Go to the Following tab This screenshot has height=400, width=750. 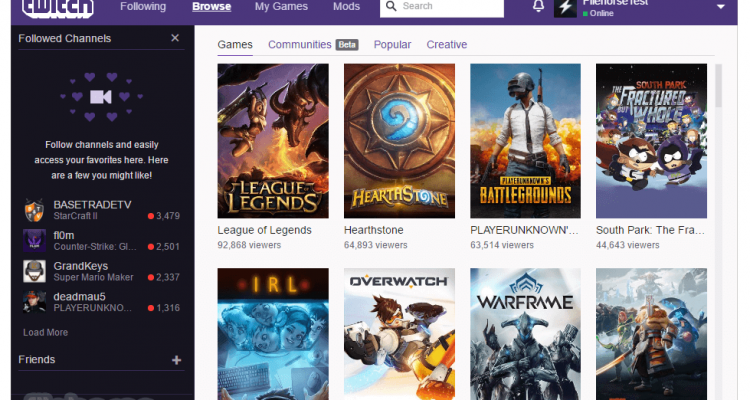(x=143, y=6)
